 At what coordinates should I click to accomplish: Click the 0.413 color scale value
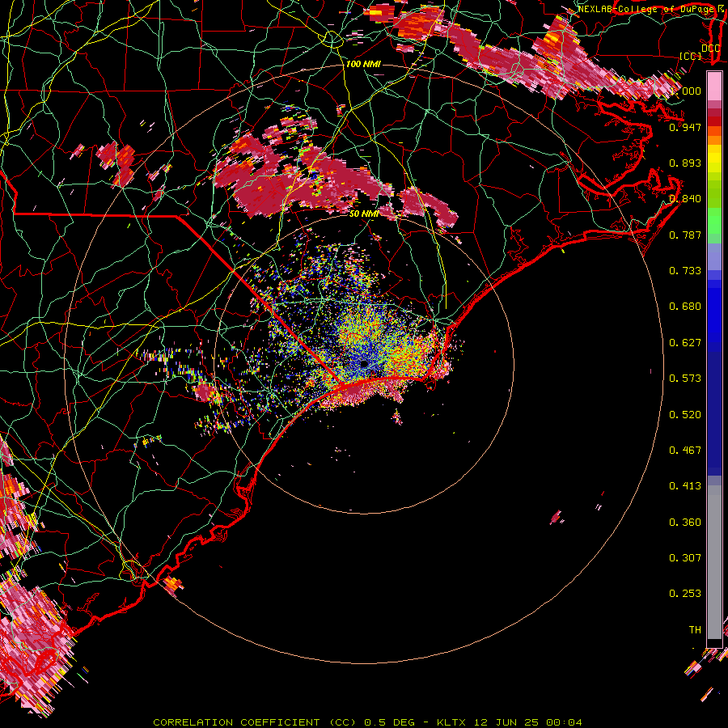(x=685, y=485)
